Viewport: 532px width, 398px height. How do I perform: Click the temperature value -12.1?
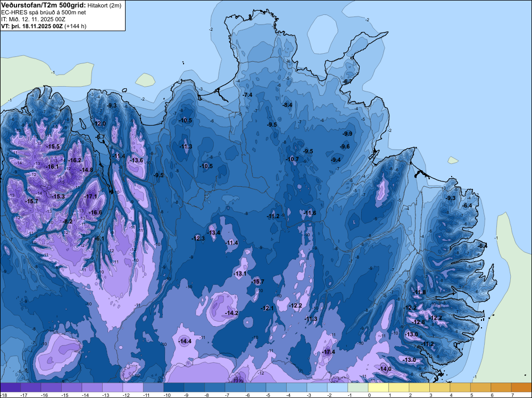pyautogui.click(x=268, y=308)
